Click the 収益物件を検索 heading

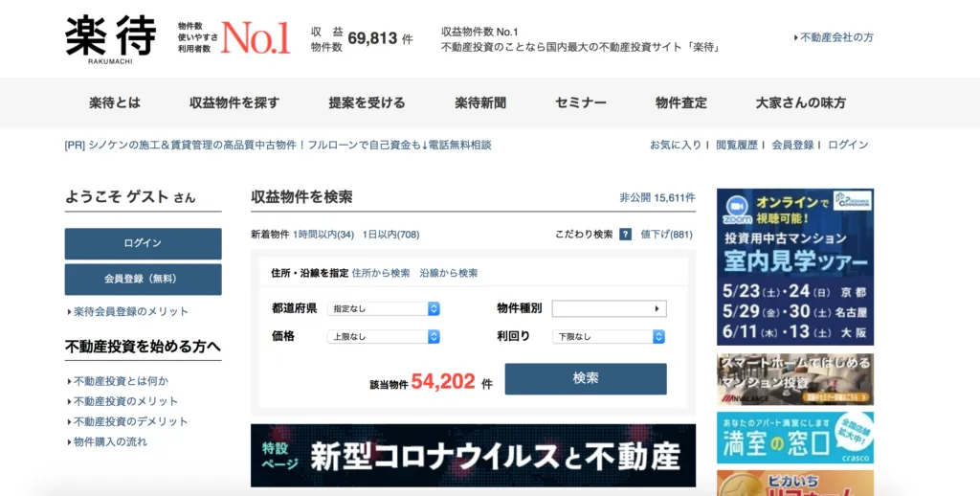coord(301,197)
